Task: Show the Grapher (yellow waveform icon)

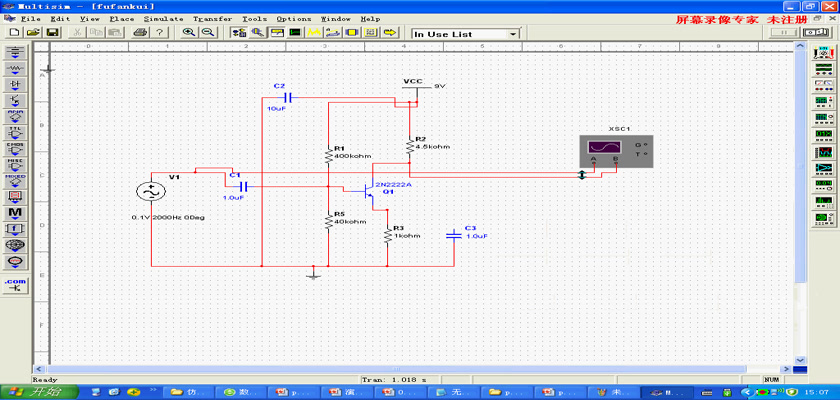Action: coord(313,33)
